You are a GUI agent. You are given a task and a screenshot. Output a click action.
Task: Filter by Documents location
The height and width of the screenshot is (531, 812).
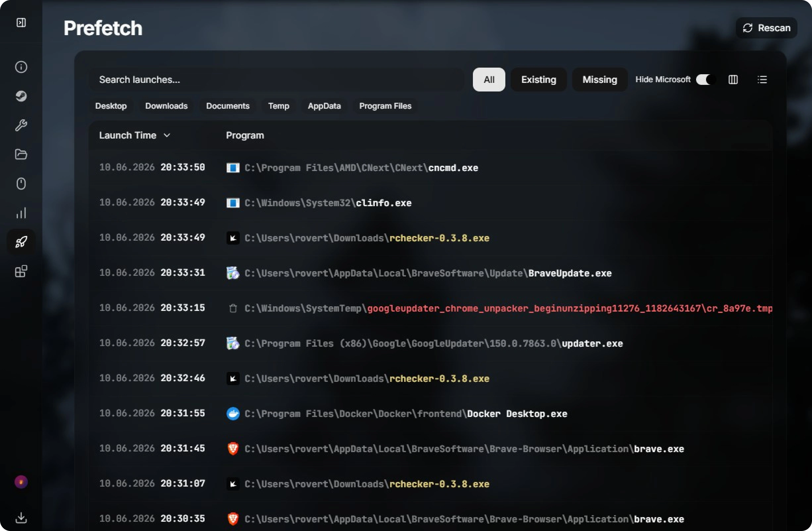pos(228,106)
